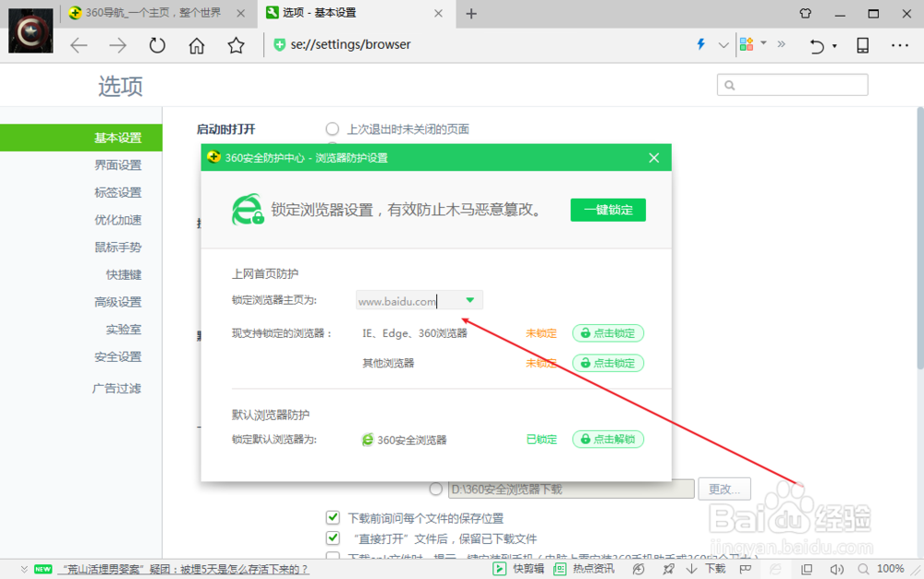The height and width of the screenshot is (579, 924).
Task: Click the mobile phone toolbar icon
Action: point(863,45)
